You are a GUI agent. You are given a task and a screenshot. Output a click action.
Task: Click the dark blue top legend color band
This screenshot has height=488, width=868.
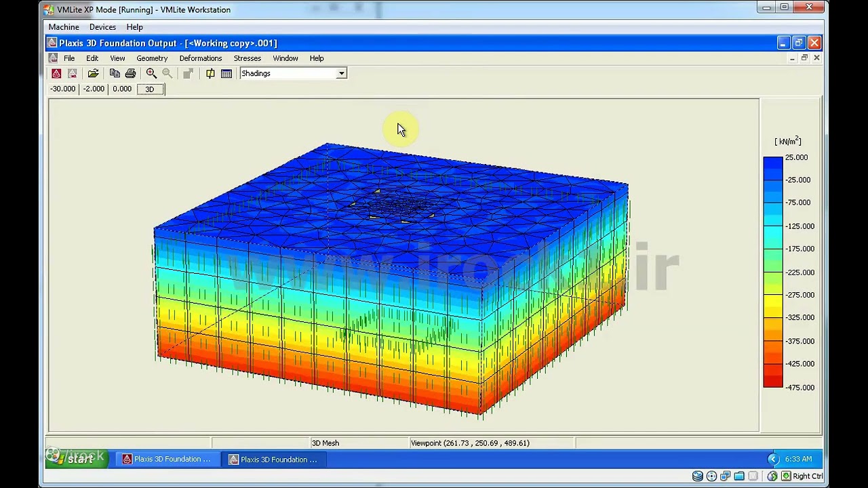point(773,163)
